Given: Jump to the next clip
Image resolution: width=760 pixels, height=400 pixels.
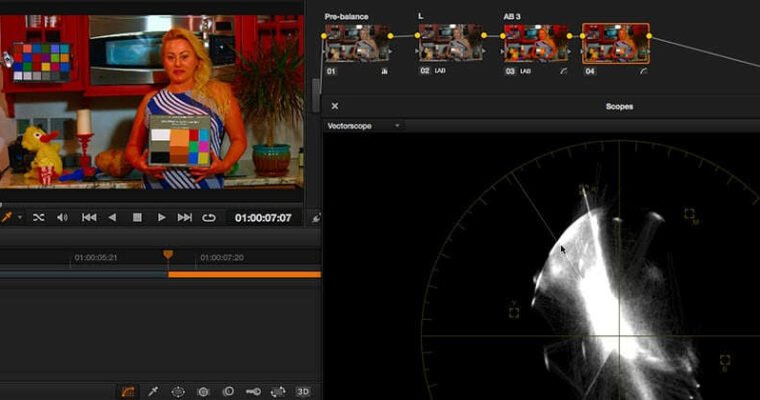Looking at the screenshot, I should [185, 218].
